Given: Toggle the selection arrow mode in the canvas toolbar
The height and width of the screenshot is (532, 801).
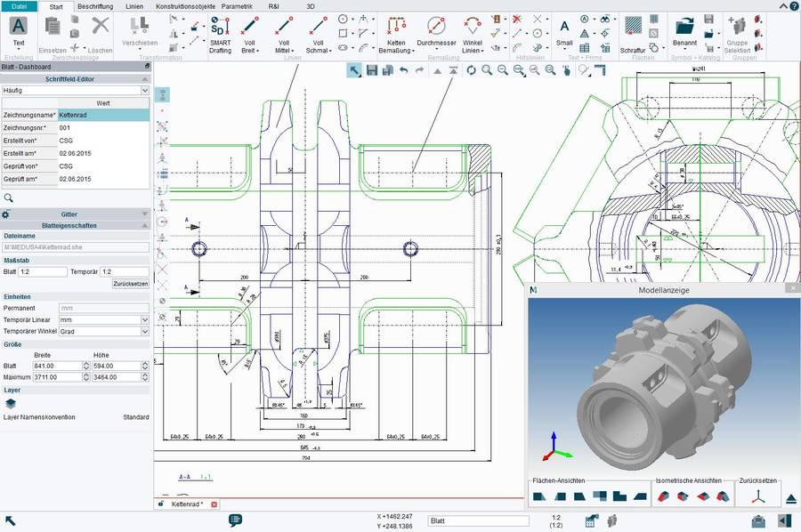Looking at the screenshot, I should point(353,69).
